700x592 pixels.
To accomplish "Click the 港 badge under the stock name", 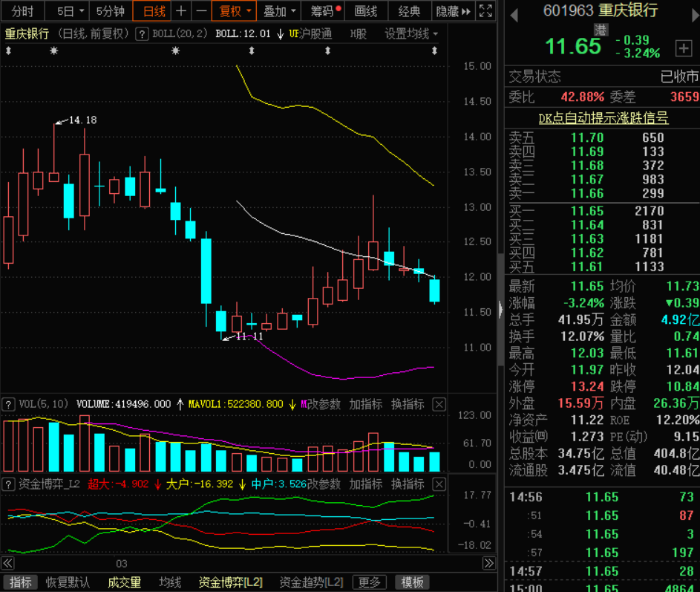I will (601, 29).
